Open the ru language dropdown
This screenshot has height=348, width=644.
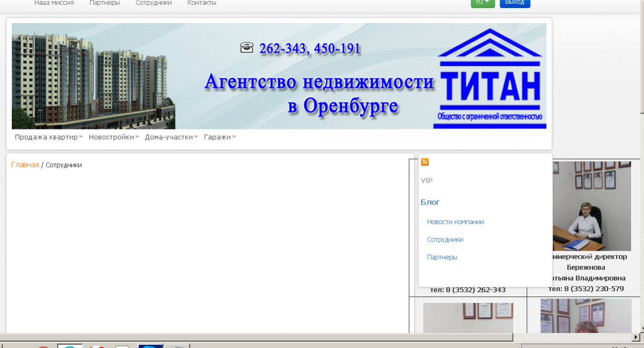(x=482, y=3)
